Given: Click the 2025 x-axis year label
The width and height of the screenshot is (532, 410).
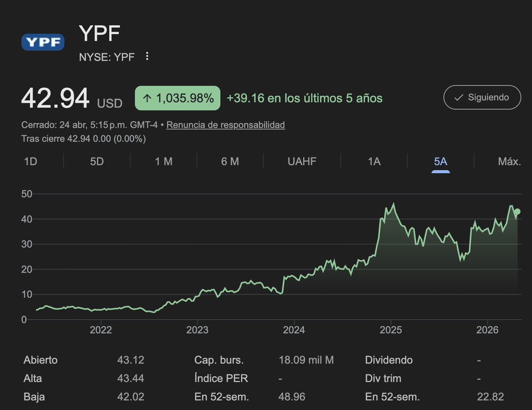Looking at the screenshot, I should (x=391, y=331).
